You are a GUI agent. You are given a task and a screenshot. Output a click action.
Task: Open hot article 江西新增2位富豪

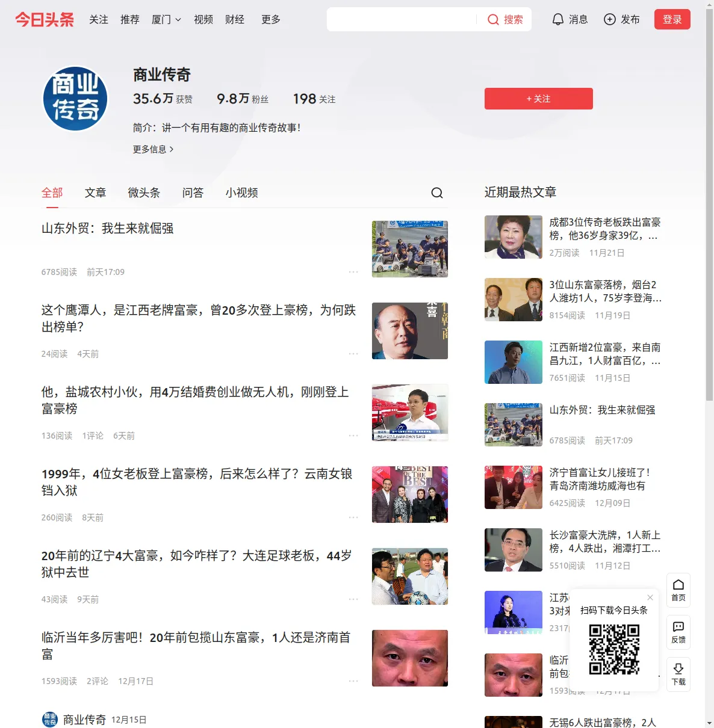click(x=606, y=354)
